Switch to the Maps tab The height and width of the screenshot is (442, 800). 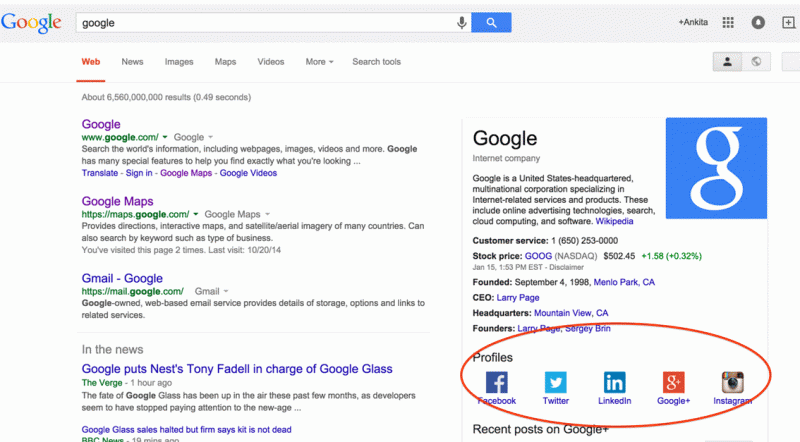[226, 62]
